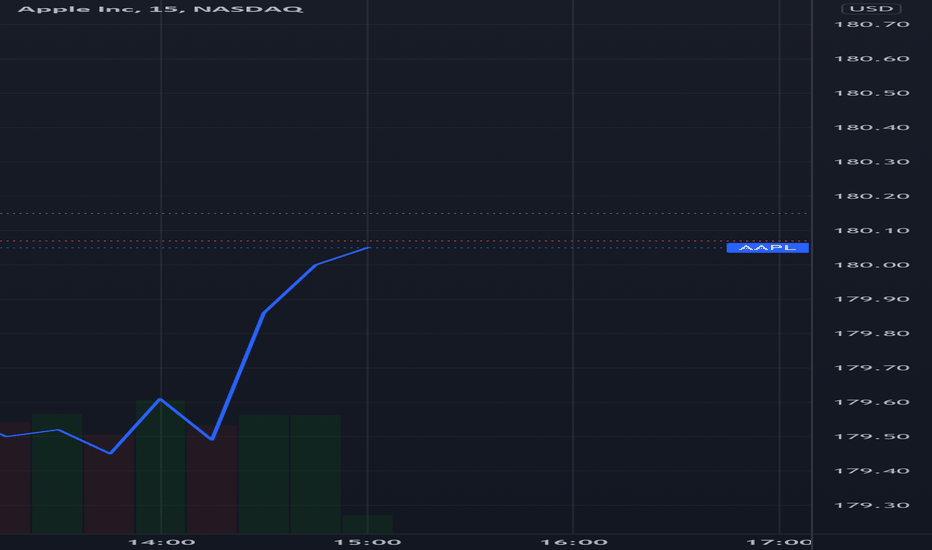Click the 14:00 time axis label

[x=162, y=542]
